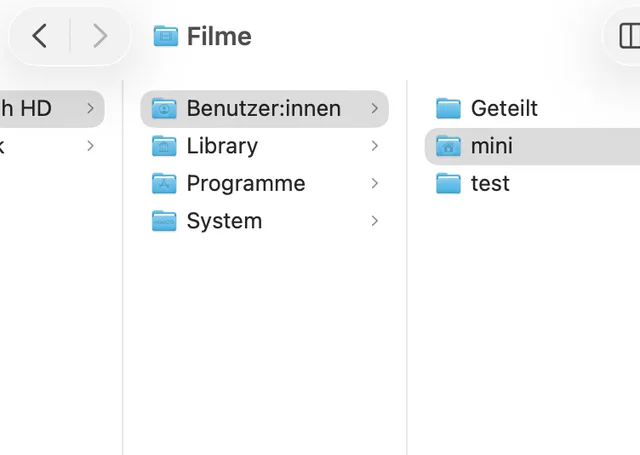Click the Benutzer:innen folder icon
The width and height of the screenshot is (640, 455).
click(164, 108)
